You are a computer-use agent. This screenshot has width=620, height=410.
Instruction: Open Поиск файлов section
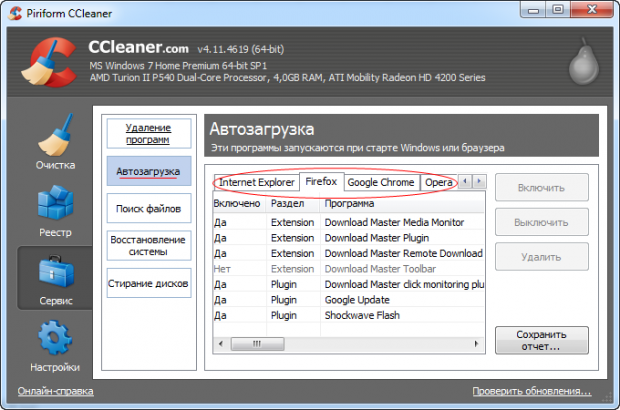coord(149,208)
